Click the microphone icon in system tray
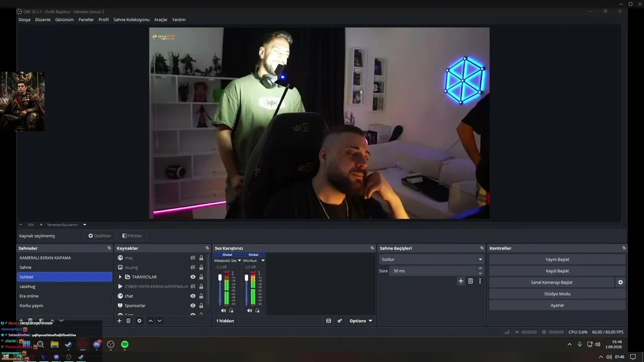Image resolution: width=644 pixels, height=362 pixels. (x=580, y=344)
